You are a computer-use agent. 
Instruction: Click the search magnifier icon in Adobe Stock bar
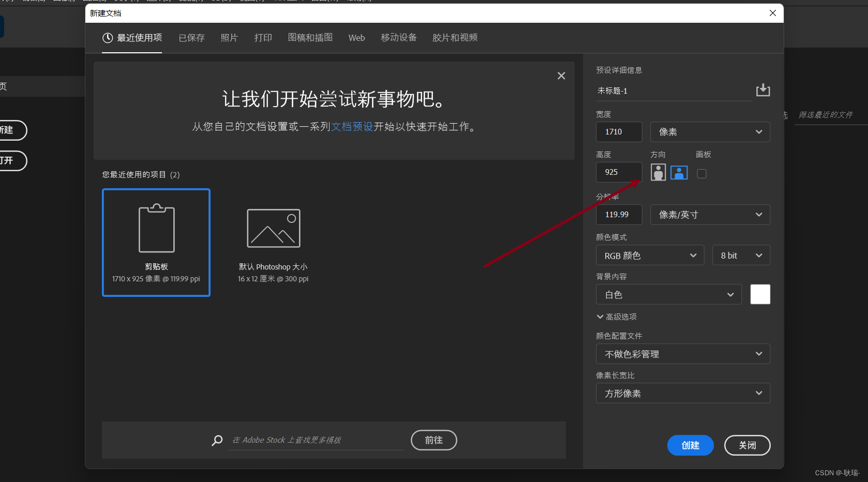pos(216,440)
